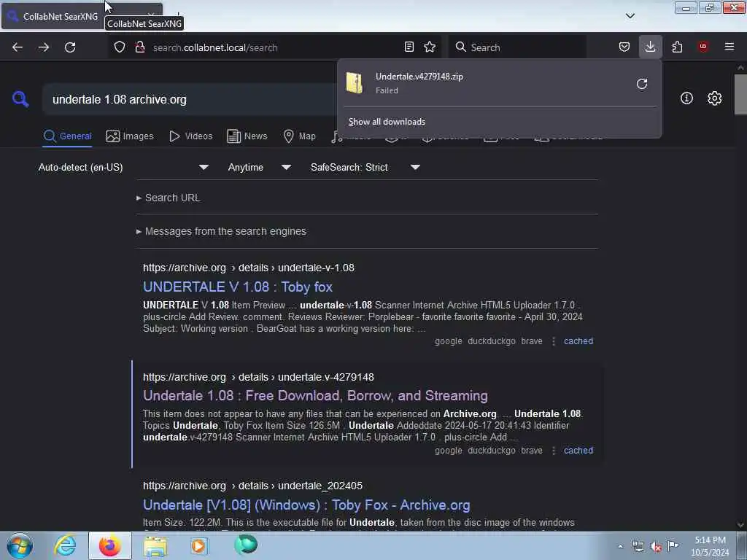The image size is (747, 560).
Task: Switch to the Videos search tab
Action: click(x=191, y=136)
